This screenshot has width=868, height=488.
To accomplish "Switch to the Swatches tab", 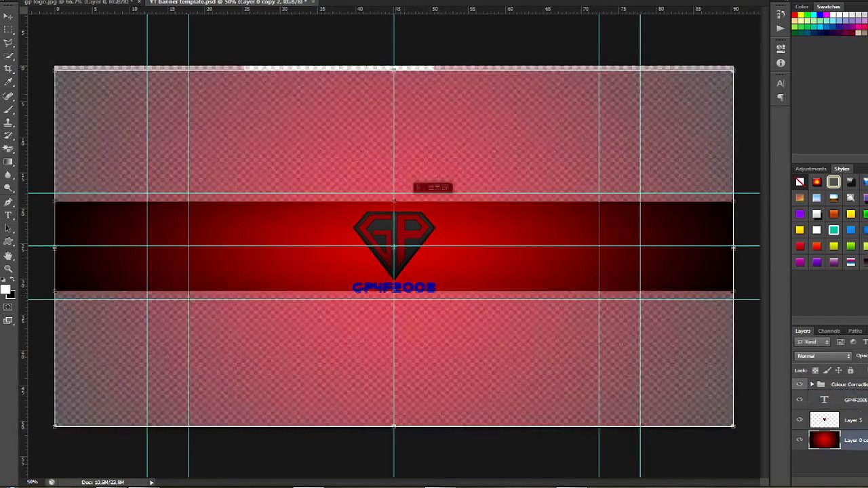I will [x=828, y=7].
